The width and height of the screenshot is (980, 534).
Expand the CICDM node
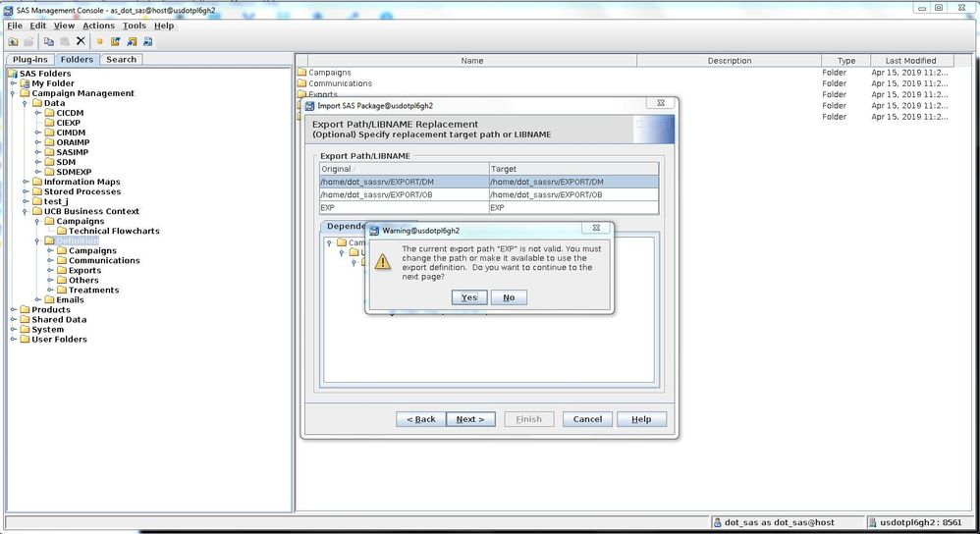click(37, 113)
